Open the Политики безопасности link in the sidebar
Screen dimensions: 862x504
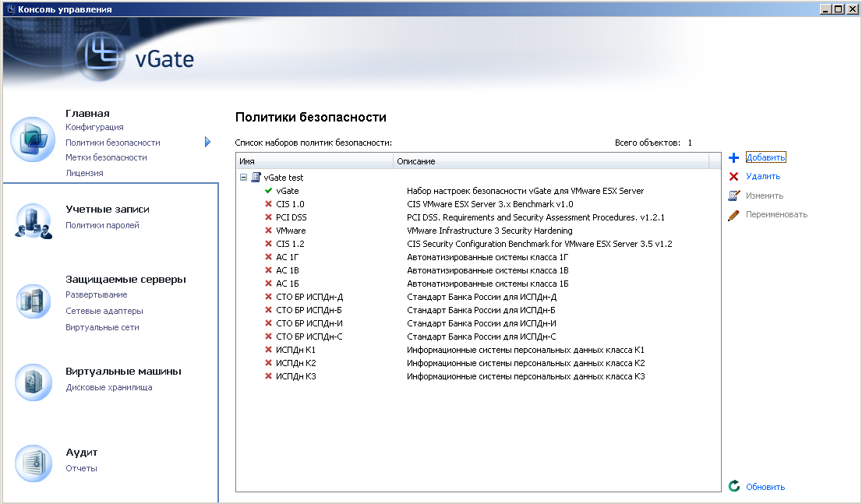click(x=113, y=143)
